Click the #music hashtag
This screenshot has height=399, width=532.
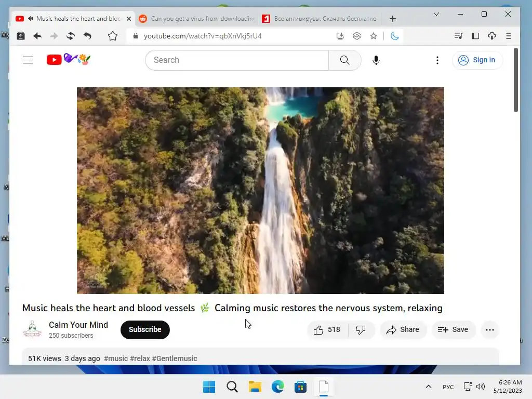116,358
